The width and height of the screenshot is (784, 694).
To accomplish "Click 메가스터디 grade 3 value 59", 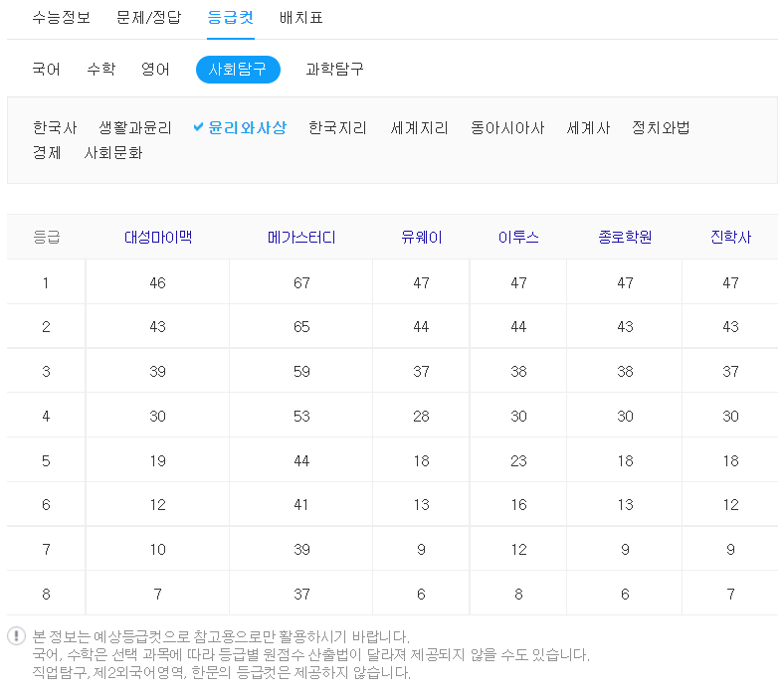I will (301, 371).
